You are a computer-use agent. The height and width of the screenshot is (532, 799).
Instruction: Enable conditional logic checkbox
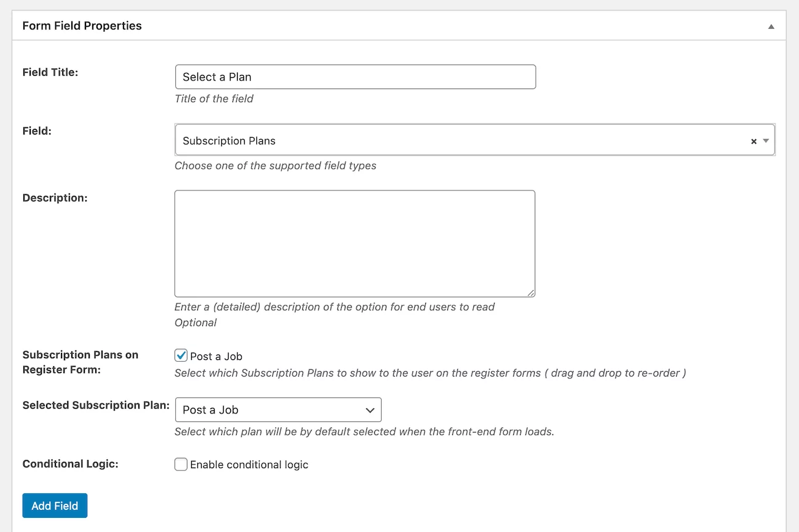click(x=181, y=464)
